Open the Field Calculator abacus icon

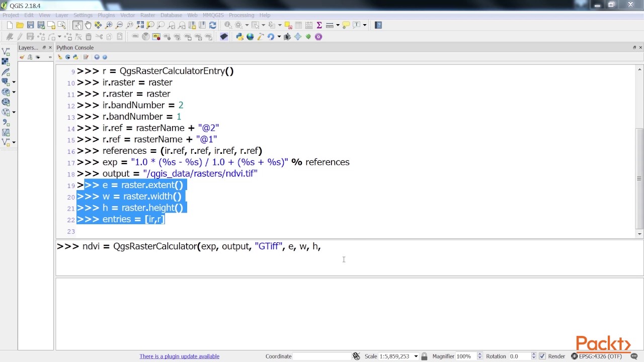tap(309, 25)
